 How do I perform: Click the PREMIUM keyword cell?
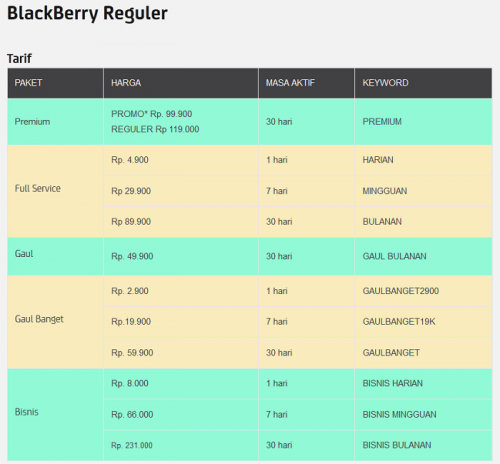point(423,122)
